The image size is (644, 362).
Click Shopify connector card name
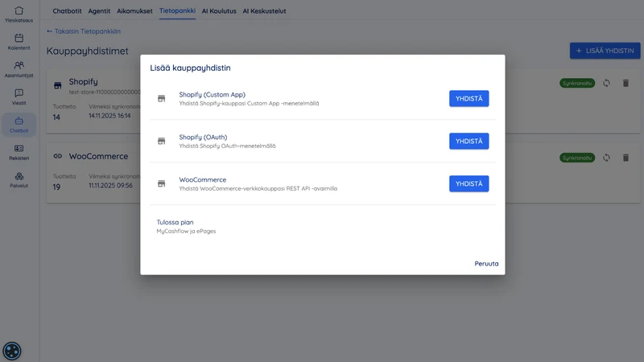(84, 82)
